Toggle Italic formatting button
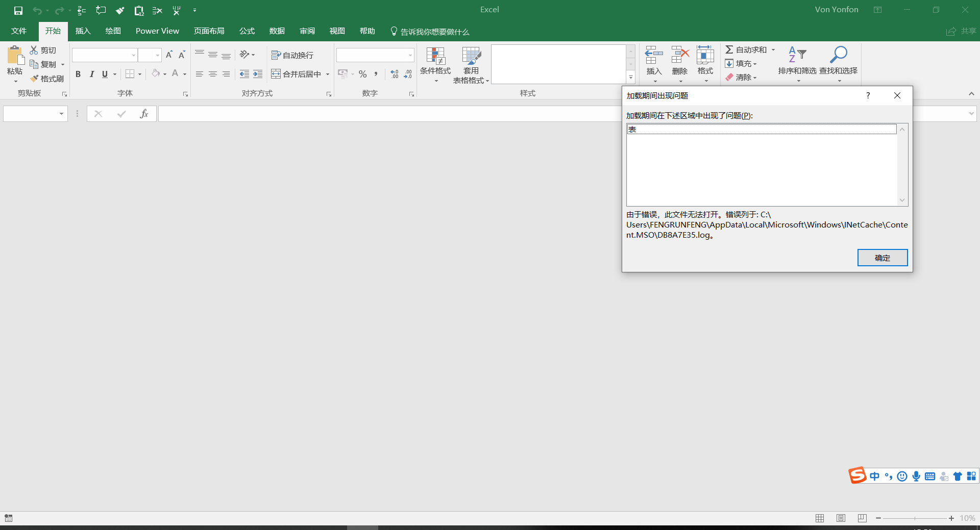 click(x=92, y=74)
